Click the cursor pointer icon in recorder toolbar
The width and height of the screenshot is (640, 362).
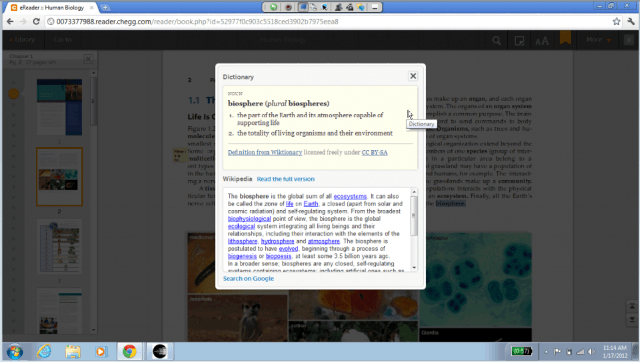[x=324, y=7]
